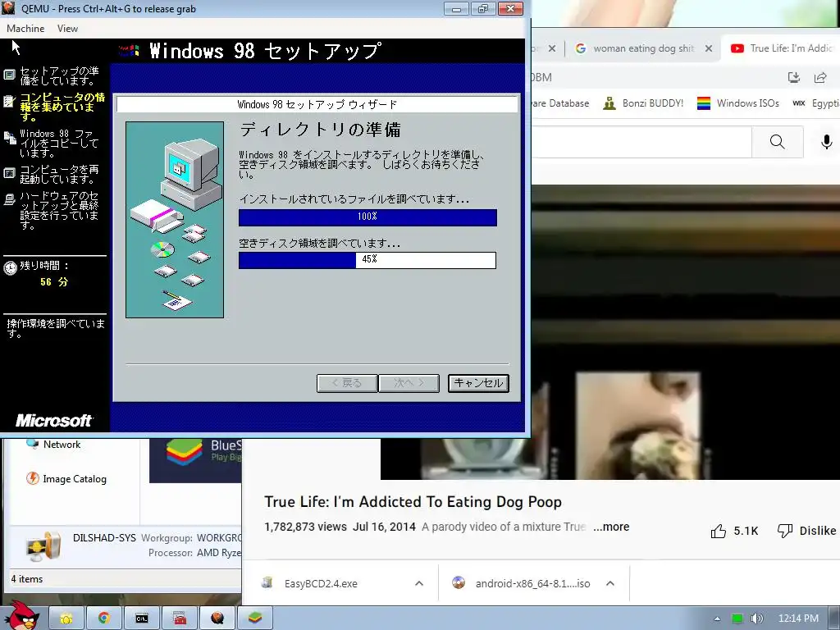Open the 'are Database' bookmark
Viewport: 840px width, 630px height.
pos(560,103)
